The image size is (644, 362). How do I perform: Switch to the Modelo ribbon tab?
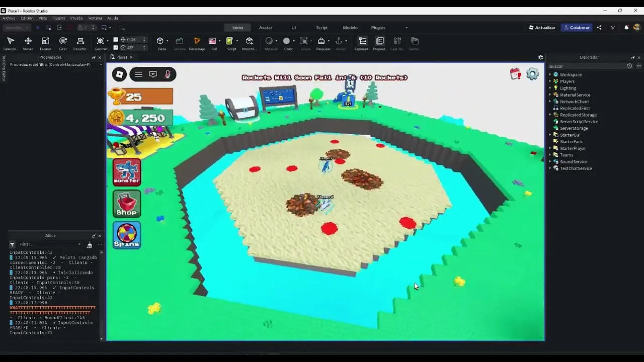pyautogui.click(x=350, y=28)
